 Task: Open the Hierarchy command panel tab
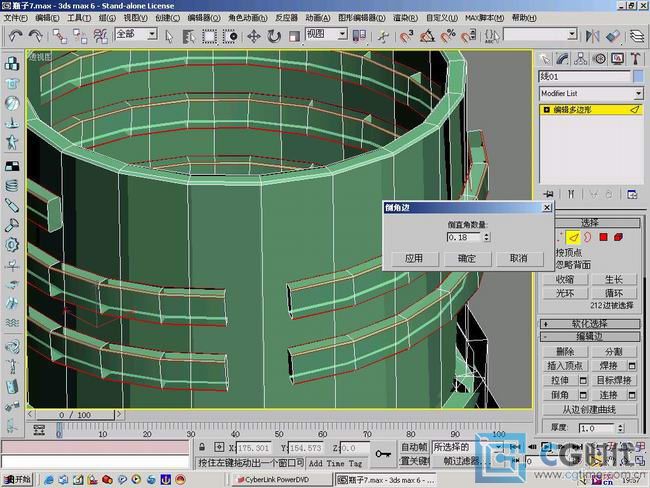point(581,59)
